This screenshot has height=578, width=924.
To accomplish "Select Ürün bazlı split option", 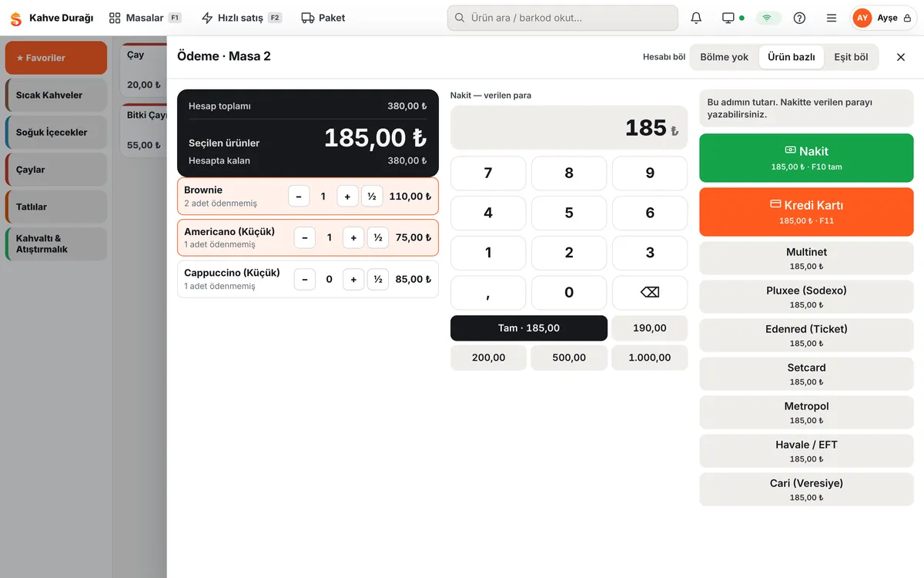I will pyautogui.click(x=792, y=57).
